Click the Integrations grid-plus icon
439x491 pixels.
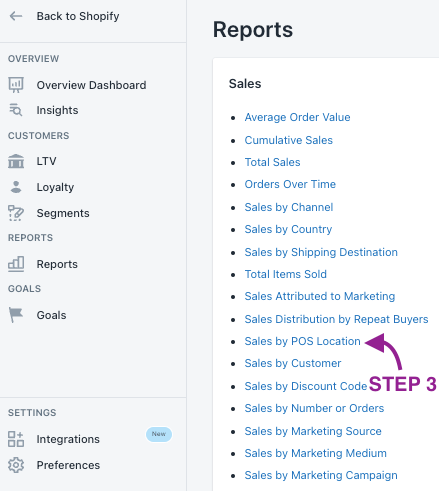point(16,439)
